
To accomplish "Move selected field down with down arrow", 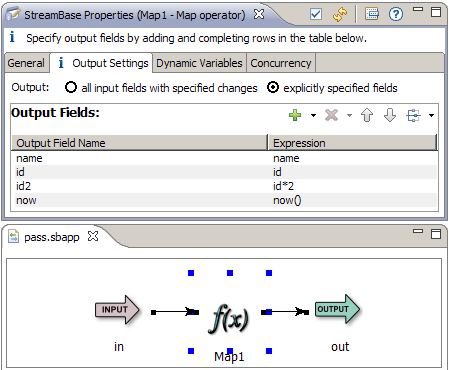I will [x=390, y=115].
